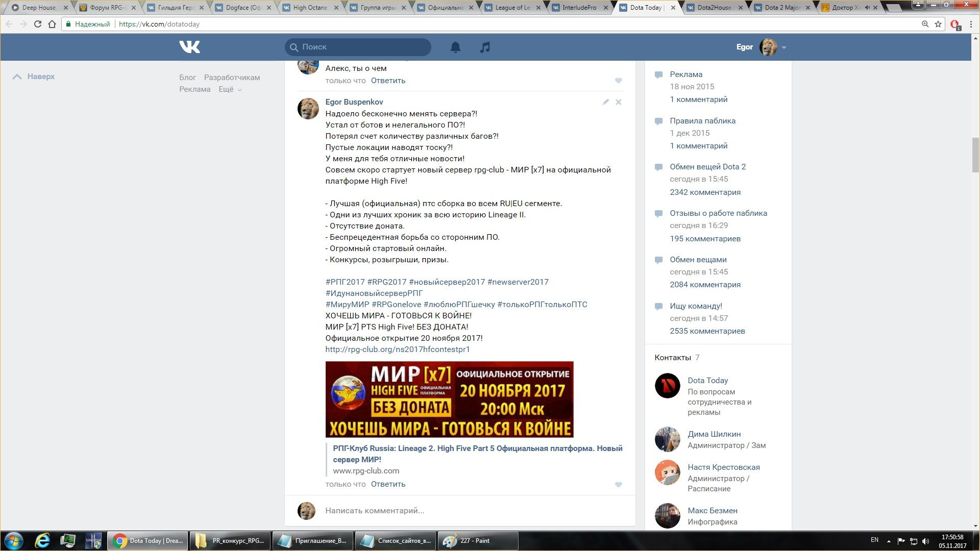Open volume control in system tray
The width and height of the screenshot is (980, 551).
click(x=926, y=541)
